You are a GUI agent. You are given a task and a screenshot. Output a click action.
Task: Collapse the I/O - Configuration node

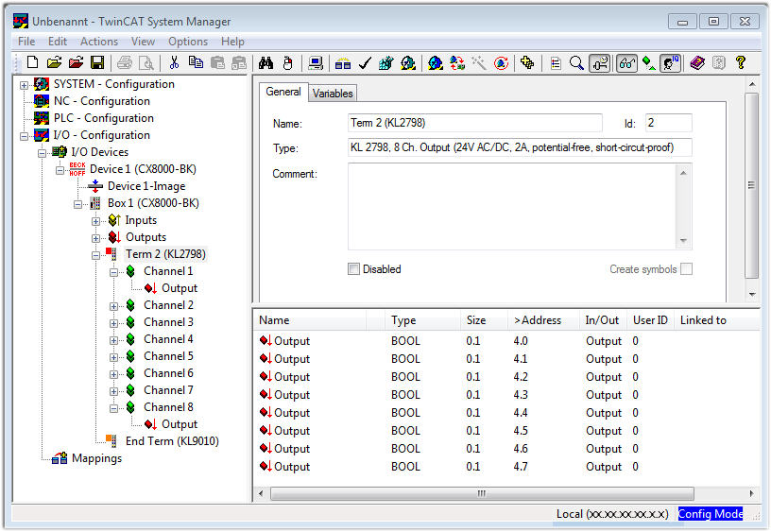24,136
